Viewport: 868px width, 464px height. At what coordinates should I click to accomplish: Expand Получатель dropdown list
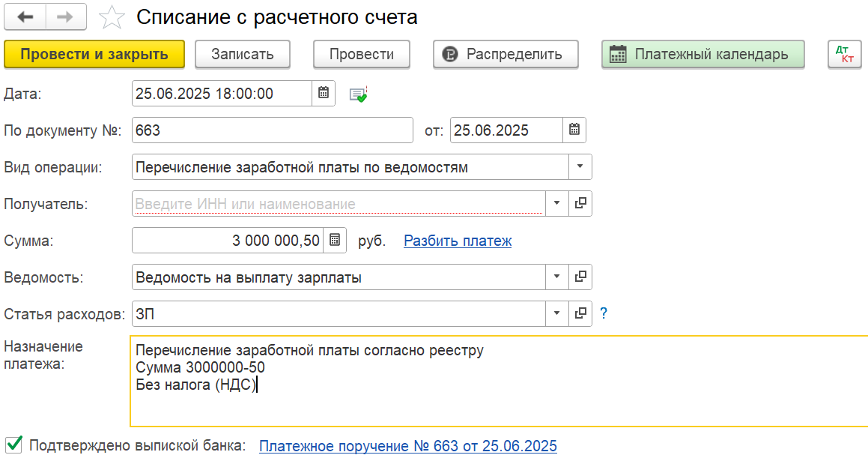coord(557,203)
